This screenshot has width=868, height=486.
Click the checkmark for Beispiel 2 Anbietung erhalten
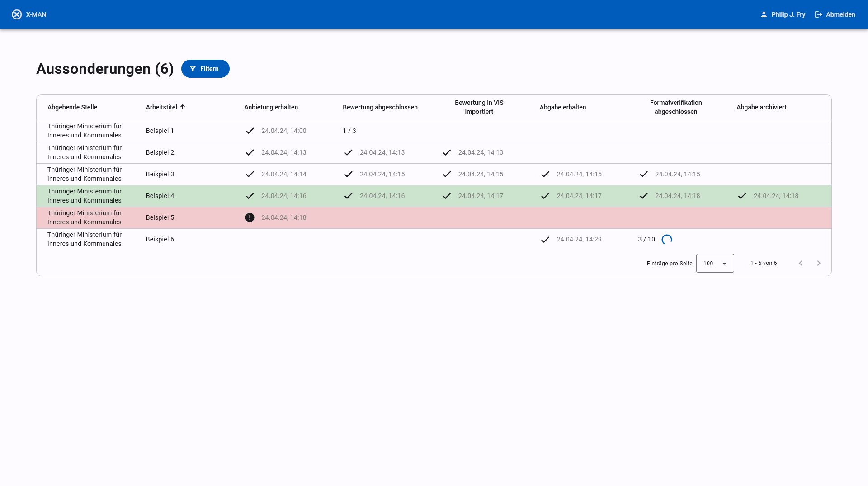click(x=250, y=152)
